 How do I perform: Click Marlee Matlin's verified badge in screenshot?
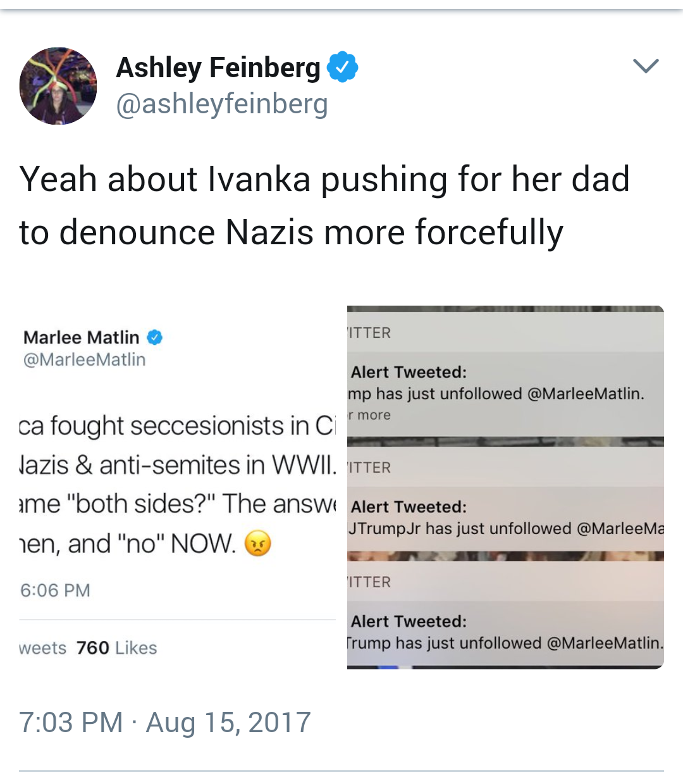tap(155, 337)
